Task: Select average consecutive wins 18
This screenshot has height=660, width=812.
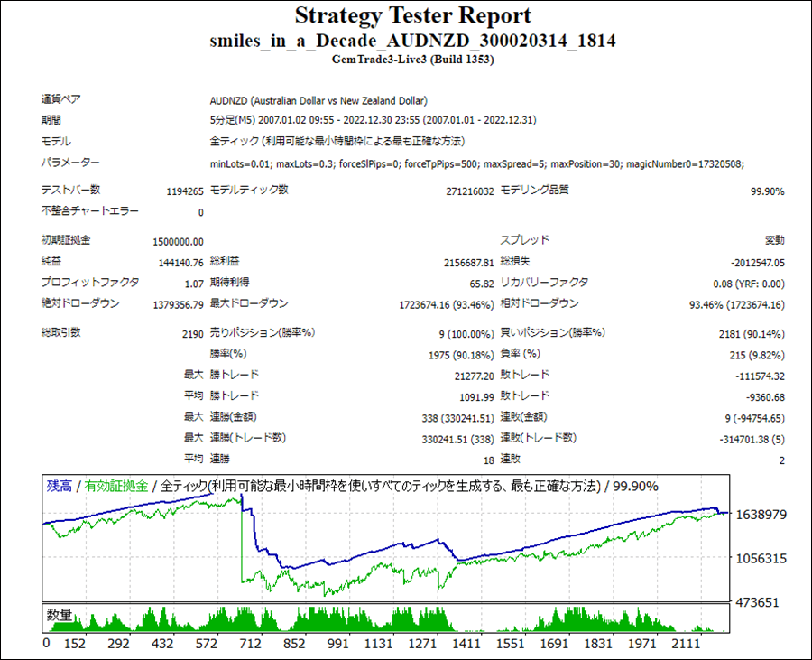Action: (x=489, y=460)
